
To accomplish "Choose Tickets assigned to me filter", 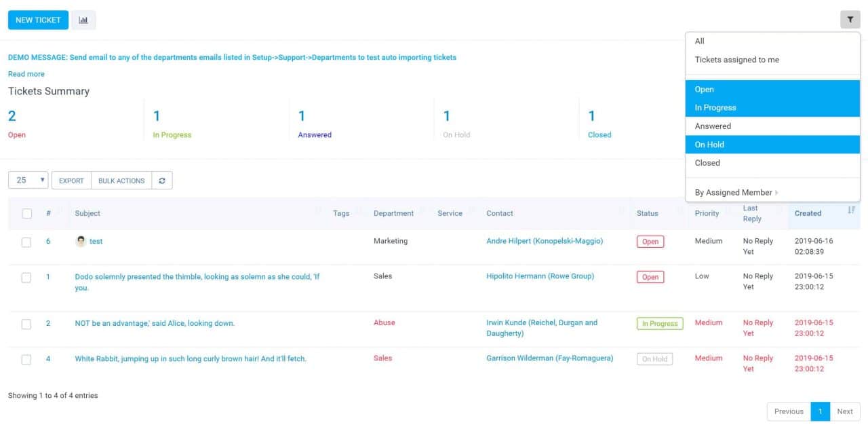I will (736, 60).
